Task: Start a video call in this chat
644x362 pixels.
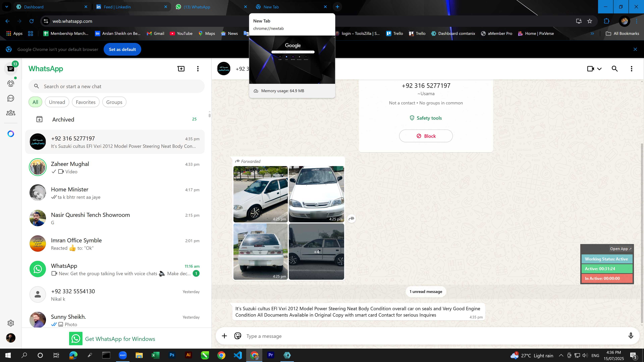Action: click(591, 69)
